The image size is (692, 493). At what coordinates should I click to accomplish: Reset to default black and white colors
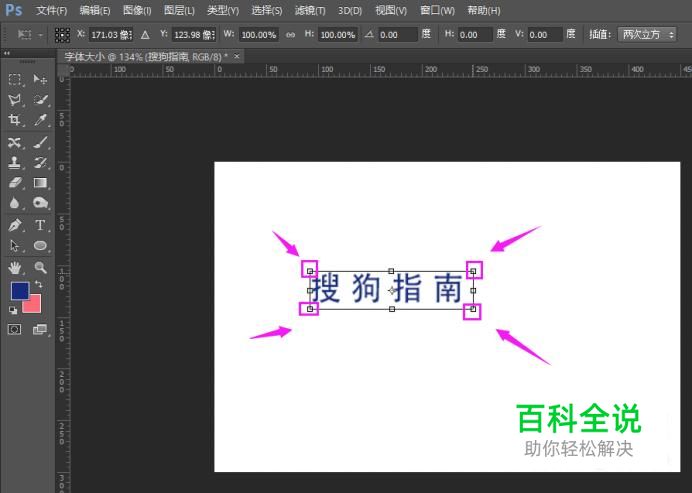coord(13,310)
